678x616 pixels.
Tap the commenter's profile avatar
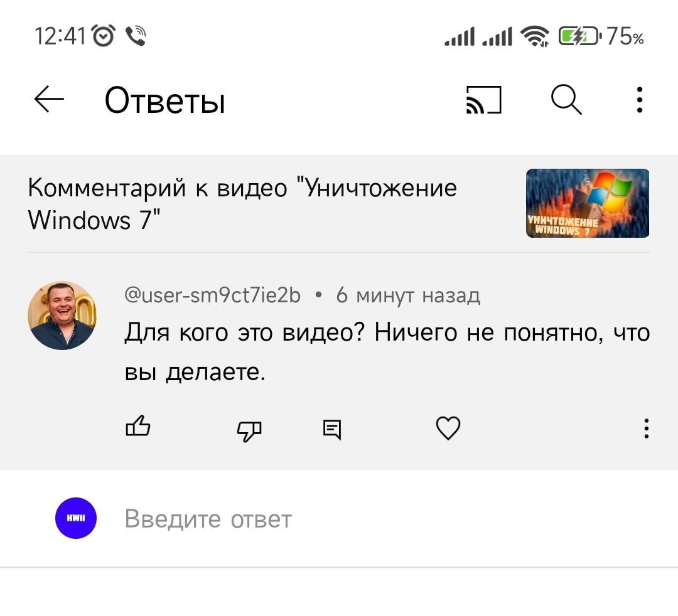coord(62,315)
